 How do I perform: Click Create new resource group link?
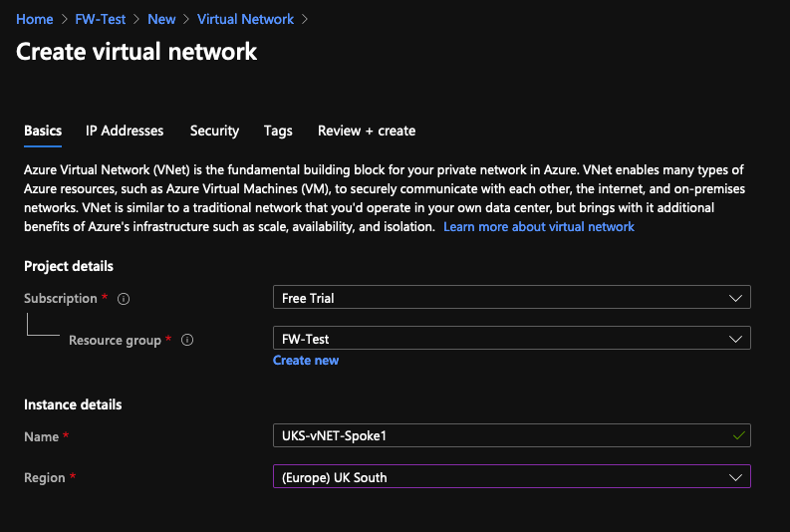point(306,361)
